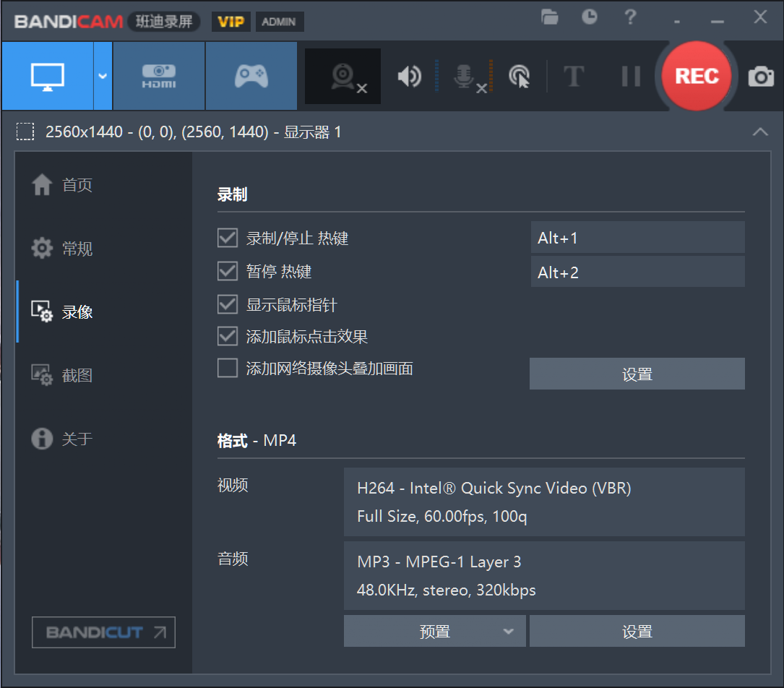Screen dimensions: 784x688
Task: Toggle the webcam overlay icon
Action: pyautogui.click(x=343, y=77)
